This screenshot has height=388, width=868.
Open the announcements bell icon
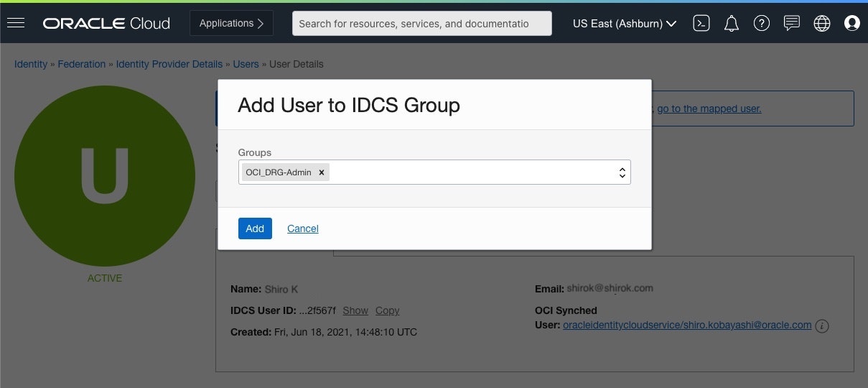tap(732, 24)
